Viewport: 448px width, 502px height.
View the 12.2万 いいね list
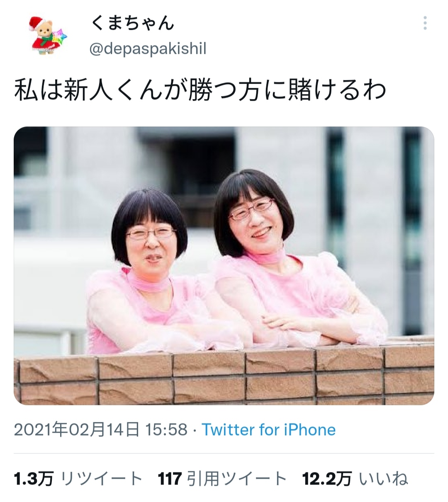(355, 479)
